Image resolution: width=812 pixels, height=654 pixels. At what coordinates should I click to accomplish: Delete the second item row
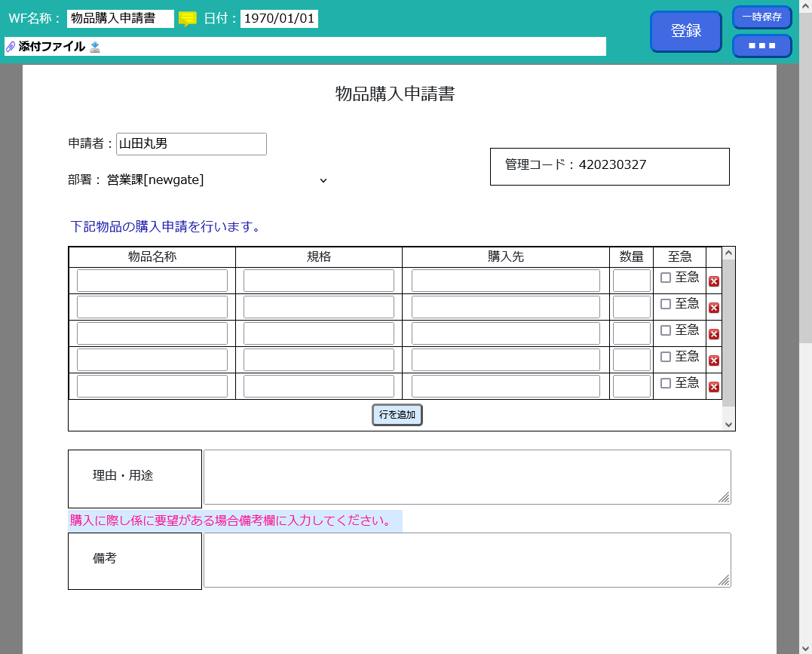tap(714, 308)
